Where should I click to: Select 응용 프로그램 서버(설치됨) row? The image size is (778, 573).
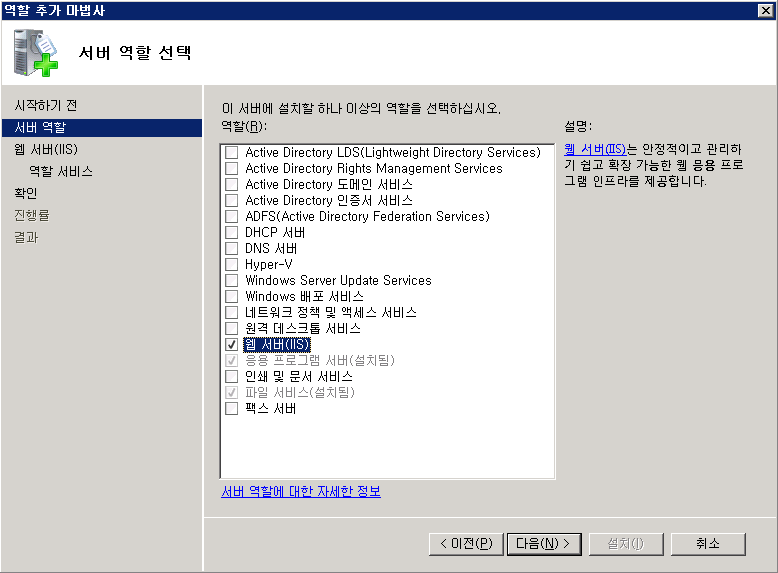(320, 360)
